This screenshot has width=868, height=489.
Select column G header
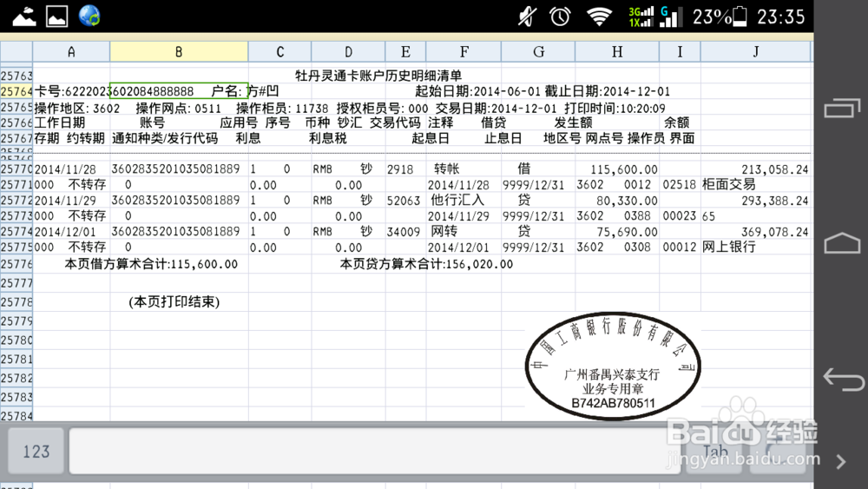click(x=538, y=51)
